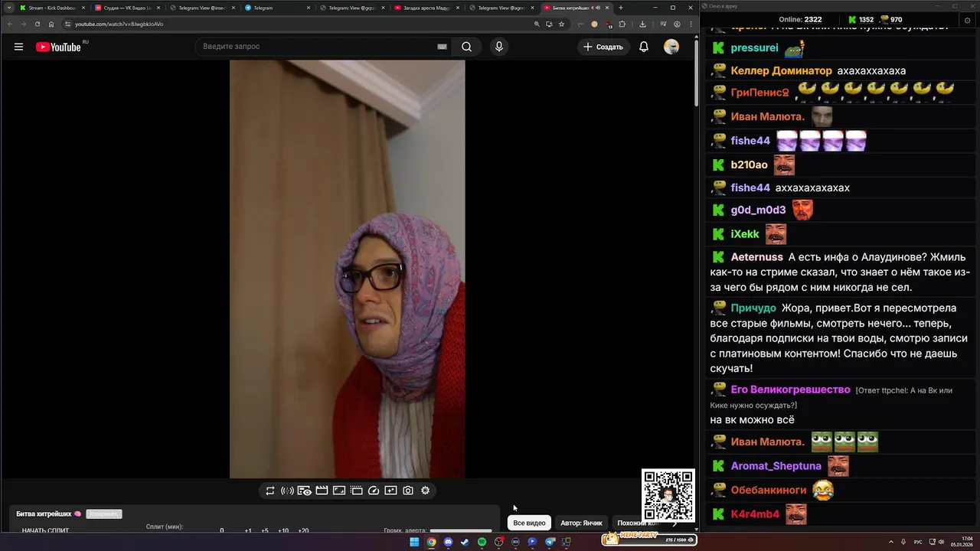980x551 pixels.
Task: Open the Chrome three-dot menu
Action: [x=691, y=24]
